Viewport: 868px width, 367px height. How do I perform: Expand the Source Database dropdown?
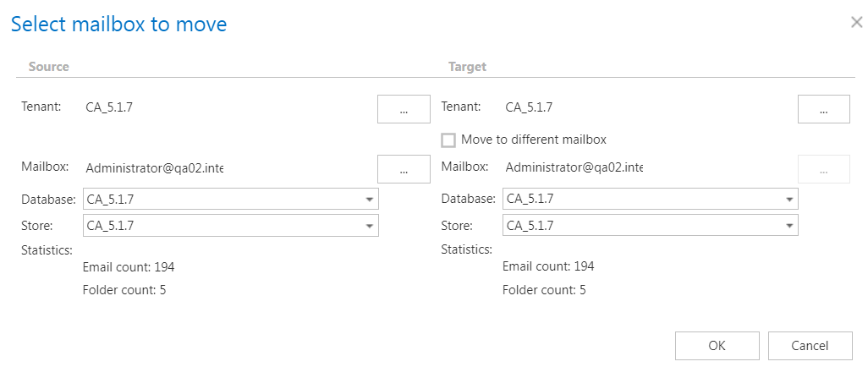click(x=370, y=199)
